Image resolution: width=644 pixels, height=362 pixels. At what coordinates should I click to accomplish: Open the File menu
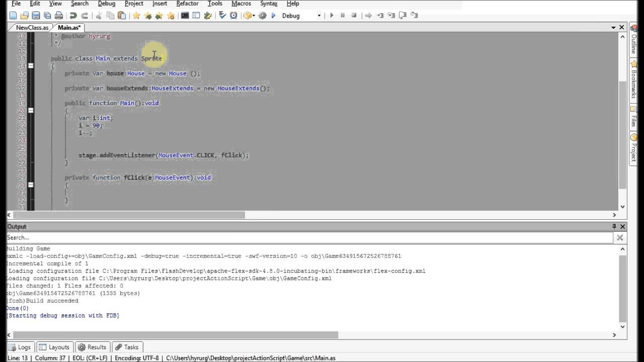(x=16, y=4)
